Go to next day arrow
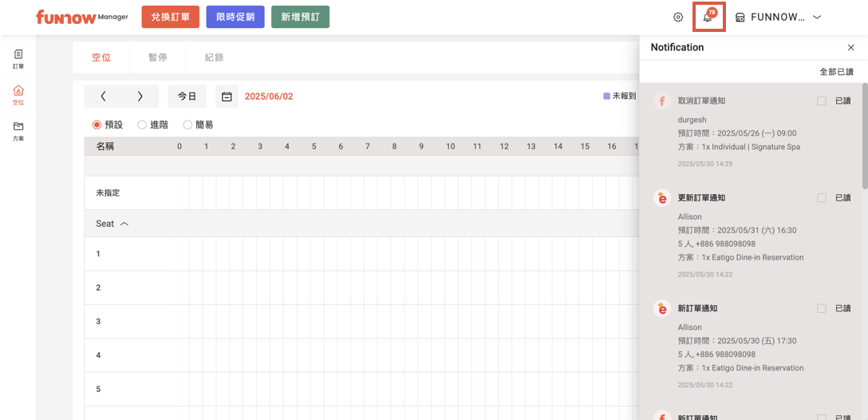The height and width of the screenshot is (420, 868). pos(140,97)
